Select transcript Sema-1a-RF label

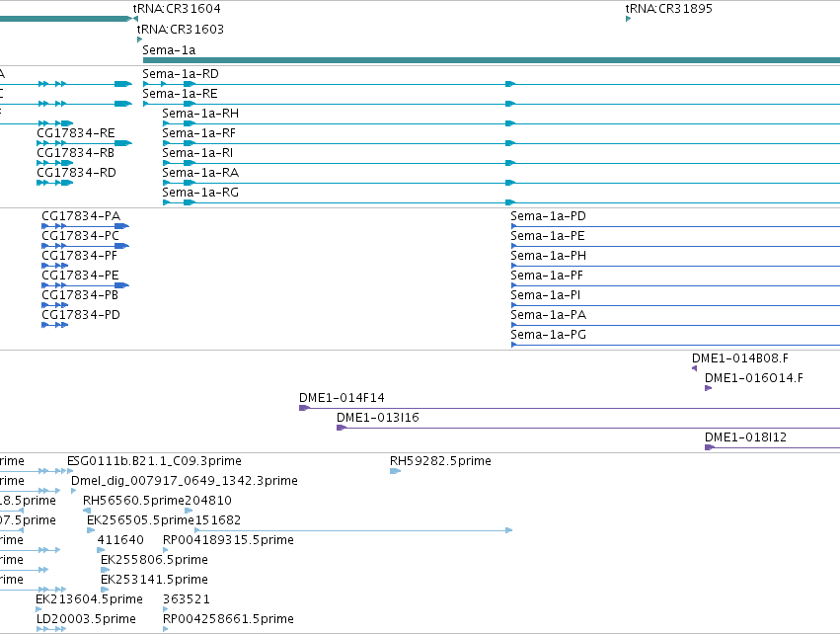pos(198,133)
